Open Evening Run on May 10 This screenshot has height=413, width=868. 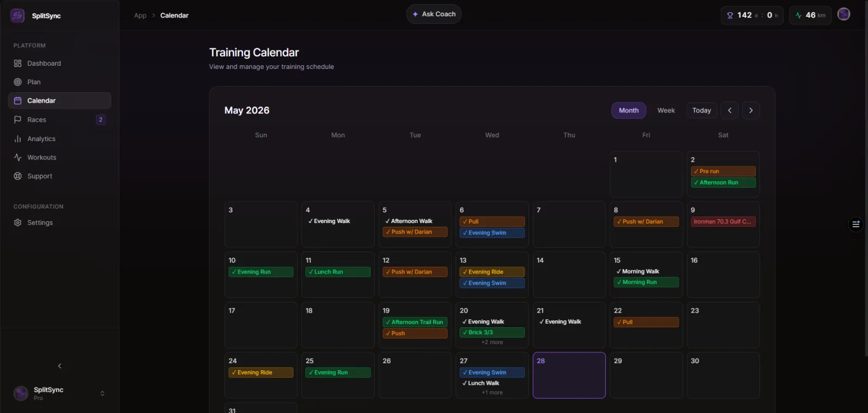click(x=261, y=272)
